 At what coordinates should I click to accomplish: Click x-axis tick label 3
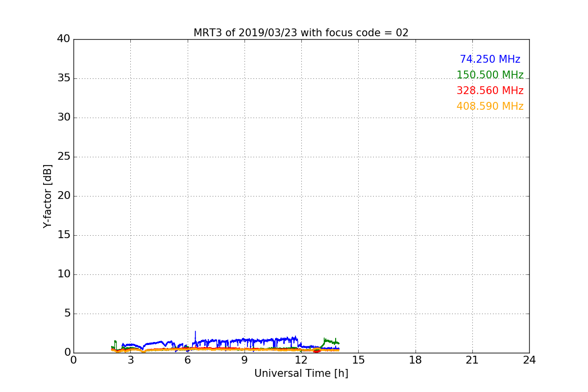click(130, 360)
